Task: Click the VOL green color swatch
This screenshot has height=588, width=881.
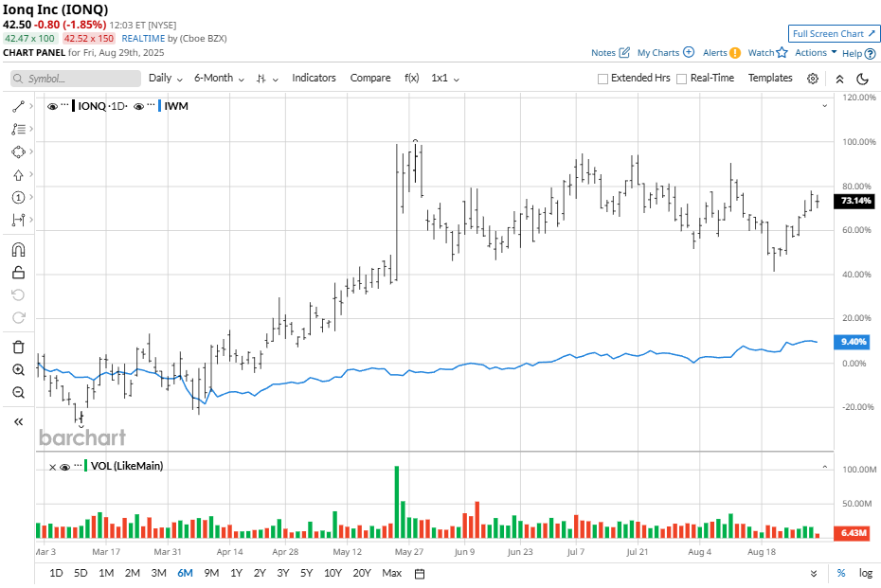Action: point(85,466)
